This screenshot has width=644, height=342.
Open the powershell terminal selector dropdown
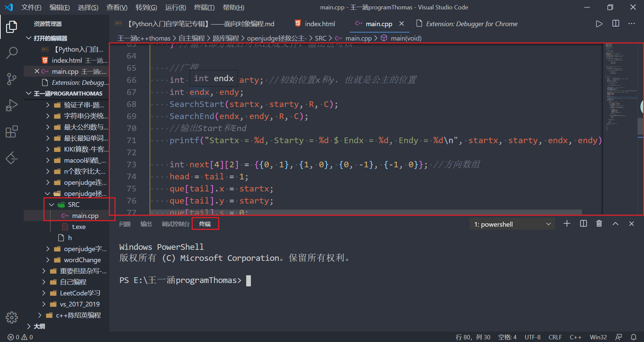pyautogui.click(x=512, y=224)
